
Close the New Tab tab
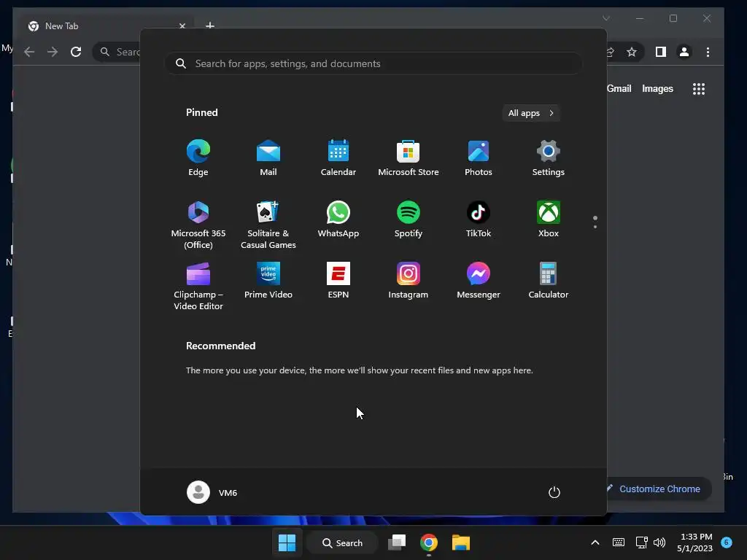coord(182,26)
